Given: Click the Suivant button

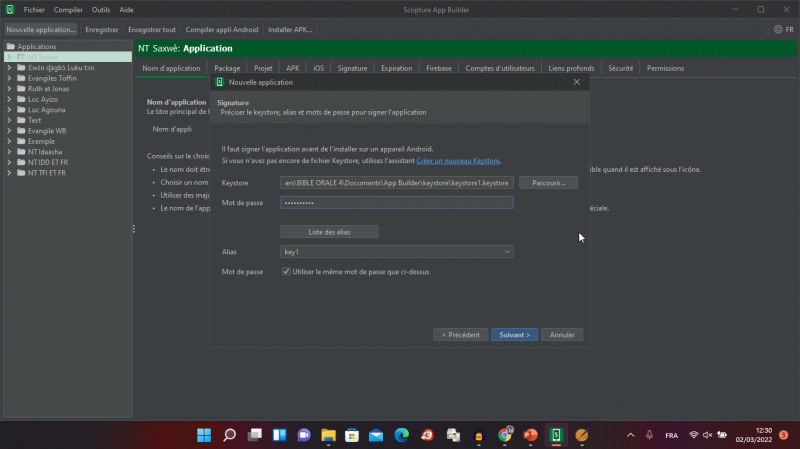Looking at the screenshot, I should (515, 335).
